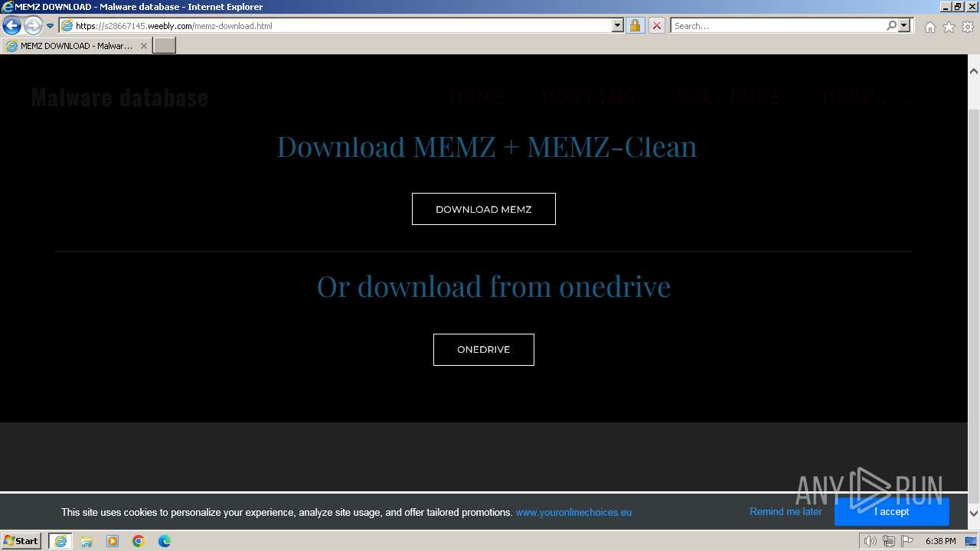Open the www.youronlinechoices.eu link

[573, 513]
